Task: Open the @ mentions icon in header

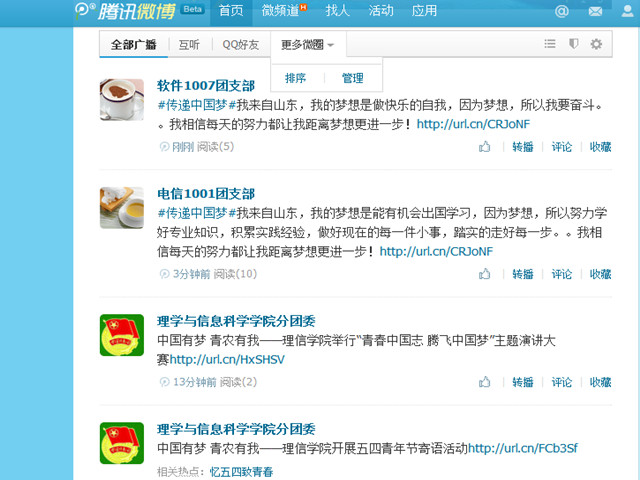Action: [562, 11]
